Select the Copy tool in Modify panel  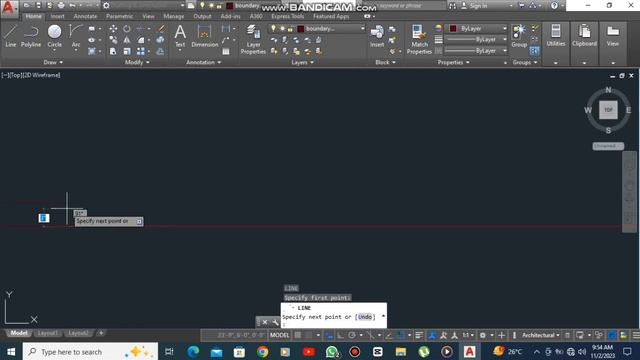[x=113, y=40]
